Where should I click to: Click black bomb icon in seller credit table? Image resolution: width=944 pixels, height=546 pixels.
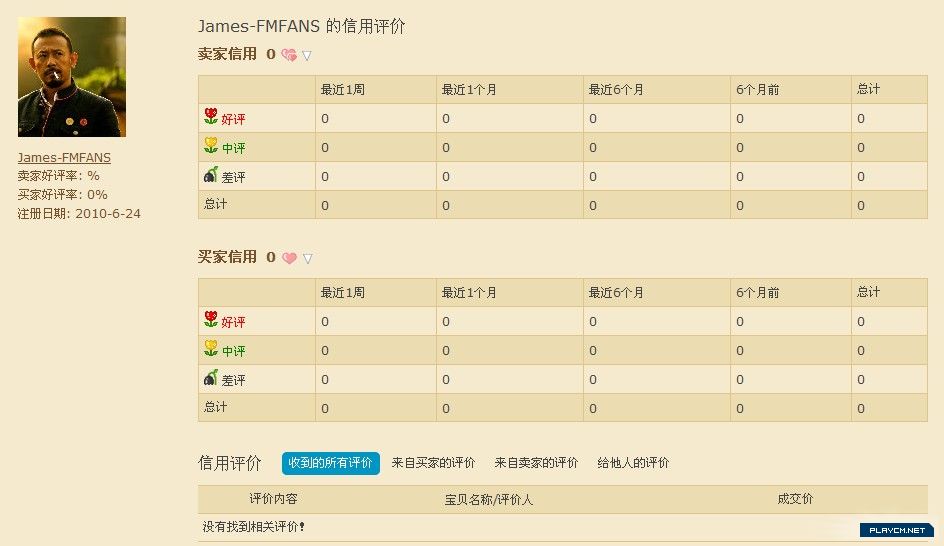point(210,175)
